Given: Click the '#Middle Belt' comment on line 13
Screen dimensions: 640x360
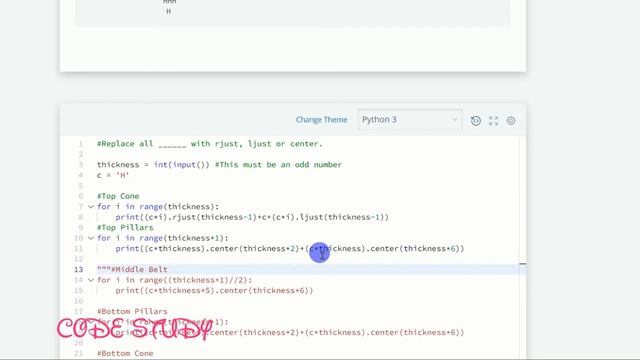Looking at the screenshot, I should pyautogui.click(x=139, y=270).
